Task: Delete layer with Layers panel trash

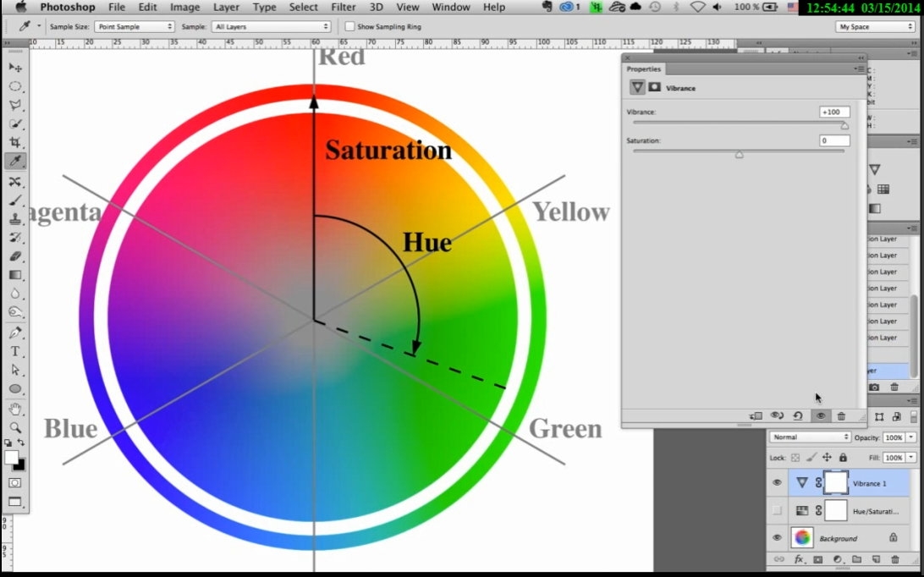Action: point(895,559)
